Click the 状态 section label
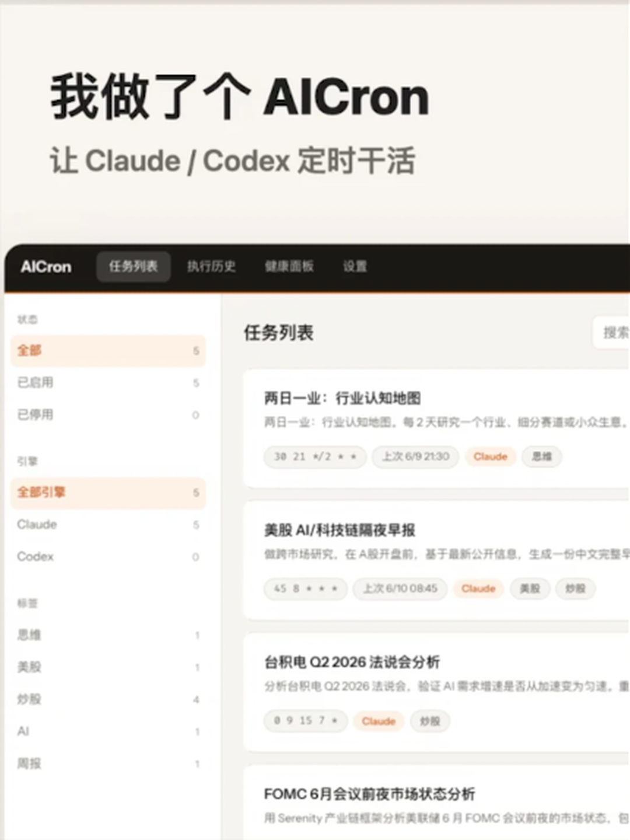Screen dimensions: 630x840 point(27,319)
